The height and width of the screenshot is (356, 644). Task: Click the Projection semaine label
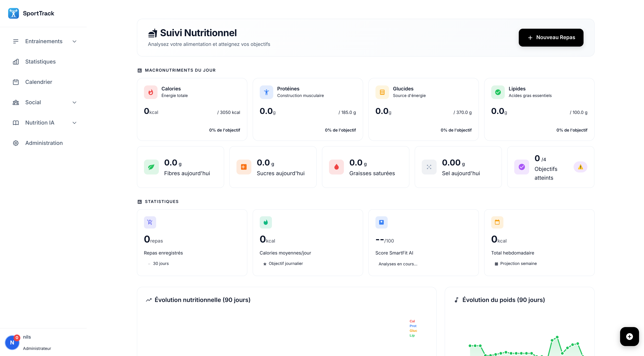[518, 263]
